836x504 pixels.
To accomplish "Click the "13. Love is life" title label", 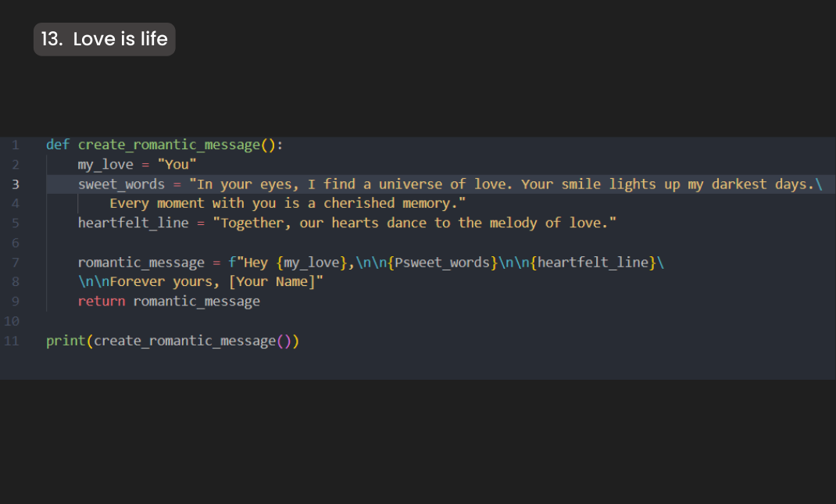I will [x=104, y=39].
